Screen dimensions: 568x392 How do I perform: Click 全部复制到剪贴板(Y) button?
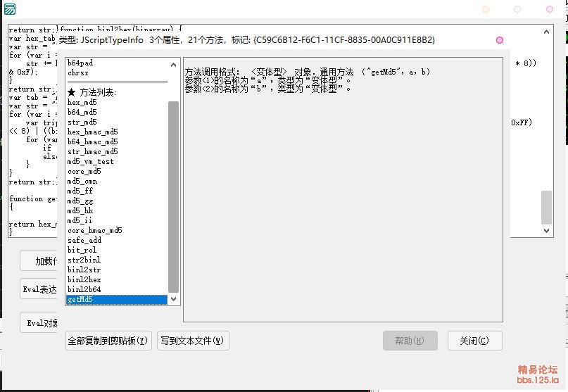(x=108, y=341)
